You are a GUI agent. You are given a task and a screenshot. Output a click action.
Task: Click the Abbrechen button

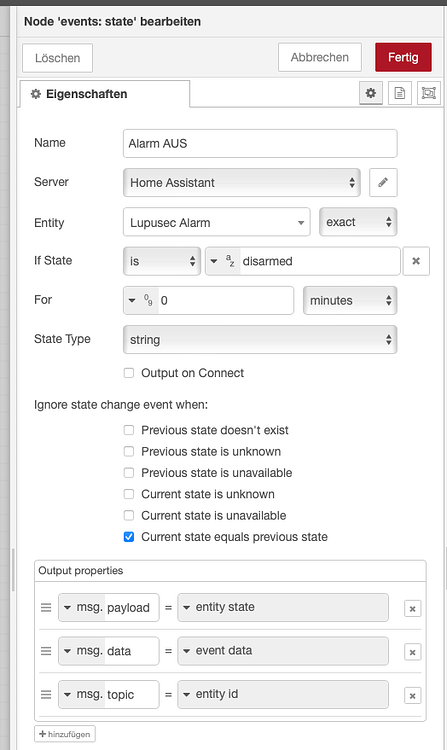pos(320,57)
